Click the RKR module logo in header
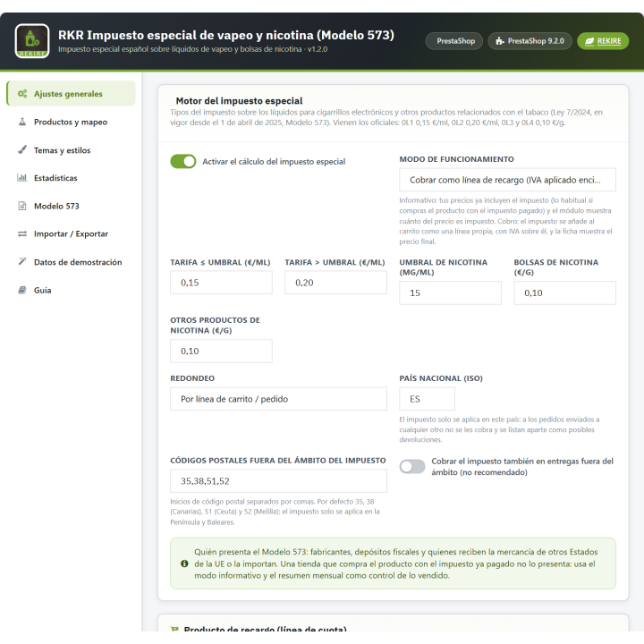The image size is (644, 644). [32, 40]
